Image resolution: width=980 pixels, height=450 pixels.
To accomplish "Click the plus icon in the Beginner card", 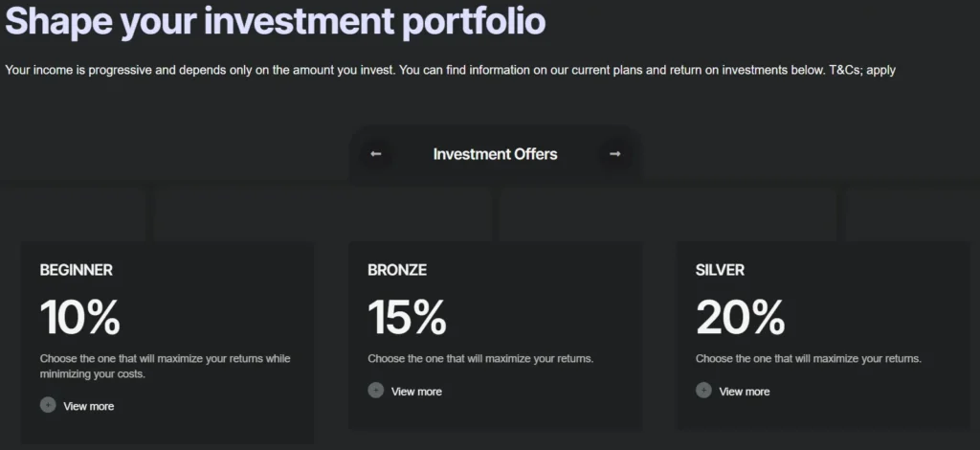I will [48, 405].
